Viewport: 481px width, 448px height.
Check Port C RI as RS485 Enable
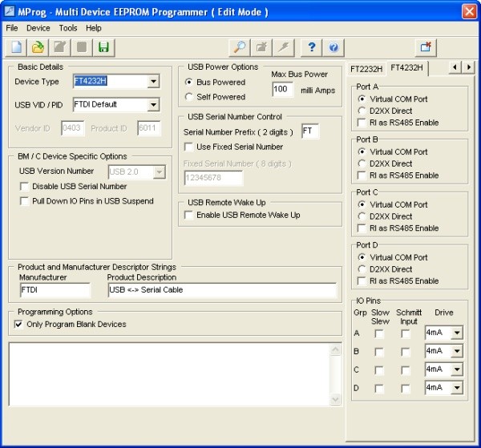pyautogui.click(x=362, y=228)
